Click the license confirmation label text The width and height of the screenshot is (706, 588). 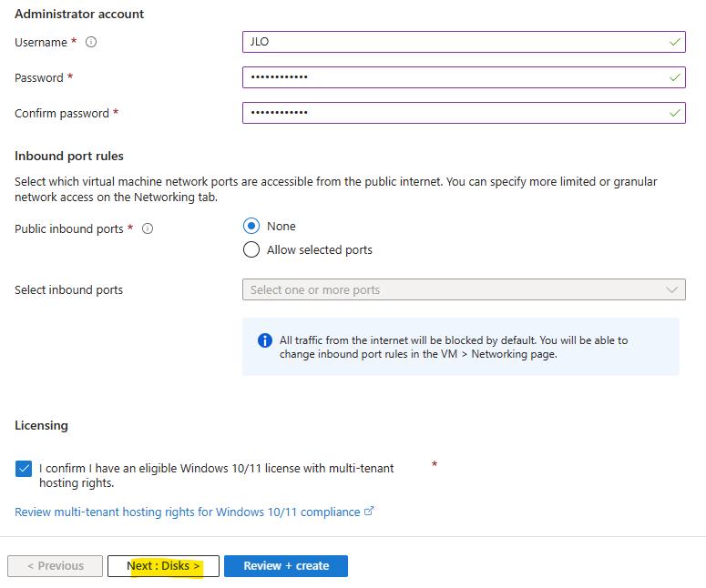point(217,475)
